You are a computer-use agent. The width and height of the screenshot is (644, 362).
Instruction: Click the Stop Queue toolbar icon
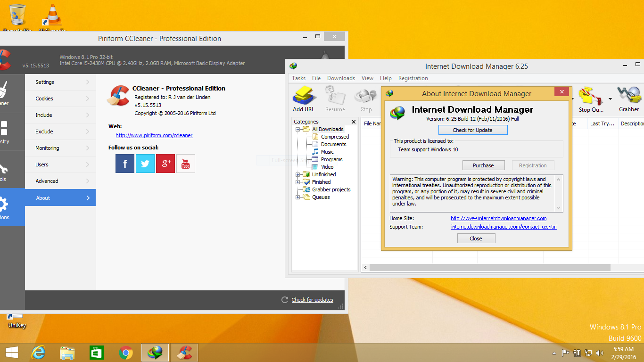pos(591,99)
